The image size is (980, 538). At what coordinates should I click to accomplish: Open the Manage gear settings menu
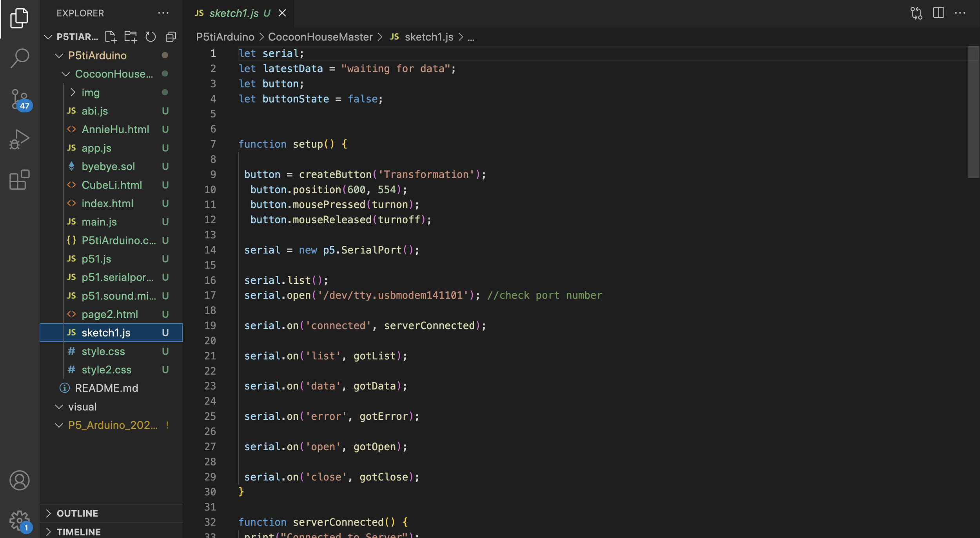click(20, 520)
